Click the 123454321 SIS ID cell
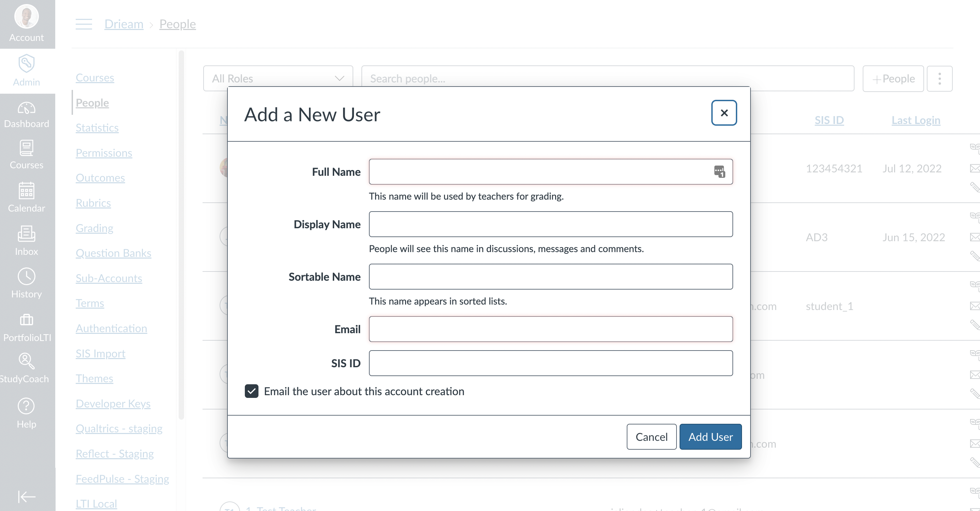 (834, 168)
